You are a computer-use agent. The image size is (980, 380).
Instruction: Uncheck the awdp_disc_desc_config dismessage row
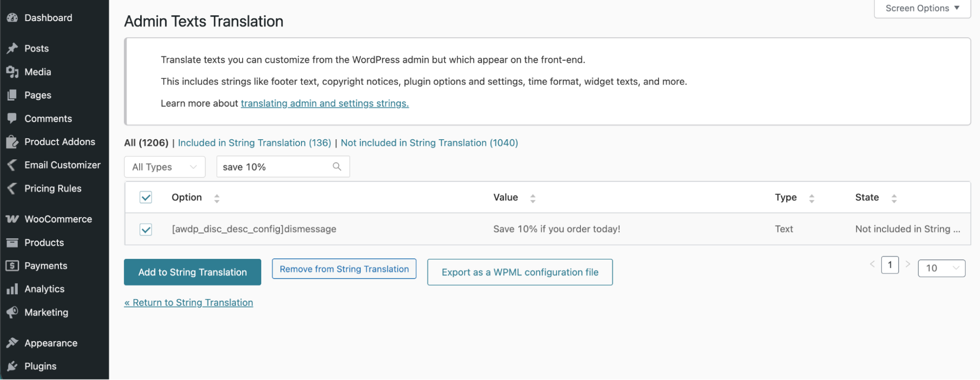[x=146, y=229]
